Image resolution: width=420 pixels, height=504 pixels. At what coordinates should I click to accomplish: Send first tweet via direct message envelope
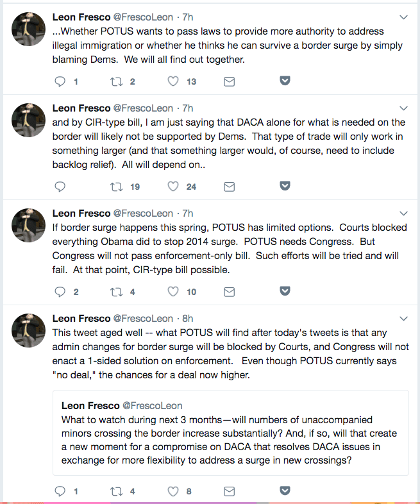[229, 81]
